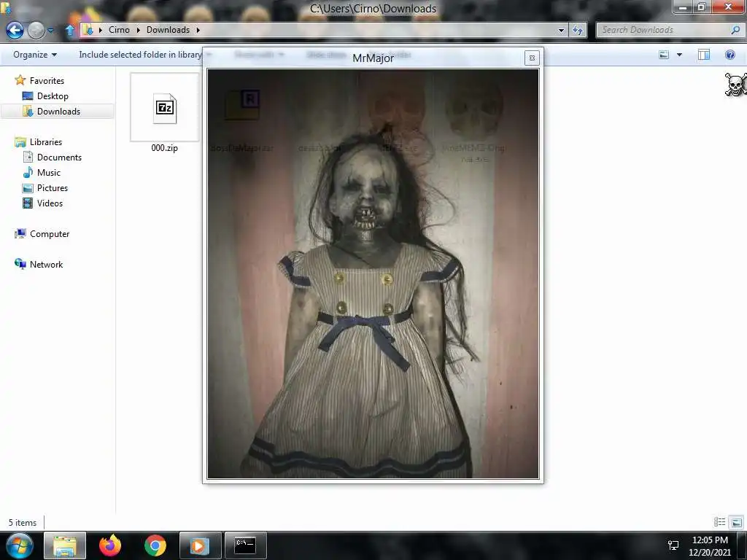Click the blue up-folder arrow icon

click(x=70, y=30)
